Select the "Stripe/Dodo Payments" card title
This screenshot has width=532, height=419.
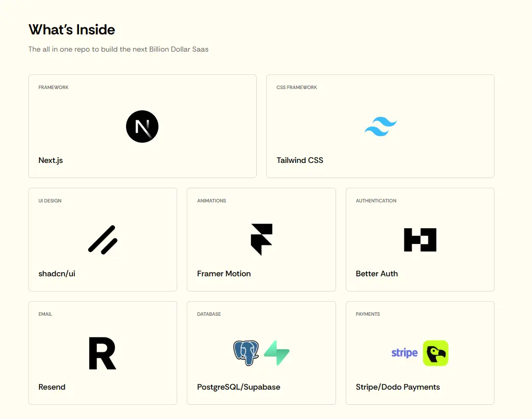[x=398, y=387]
